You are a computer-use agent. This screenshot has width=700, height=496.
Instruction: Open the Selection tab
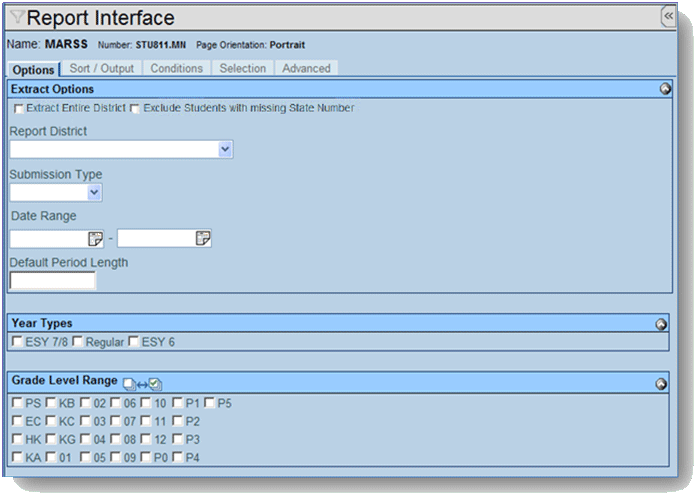[243, 69]
